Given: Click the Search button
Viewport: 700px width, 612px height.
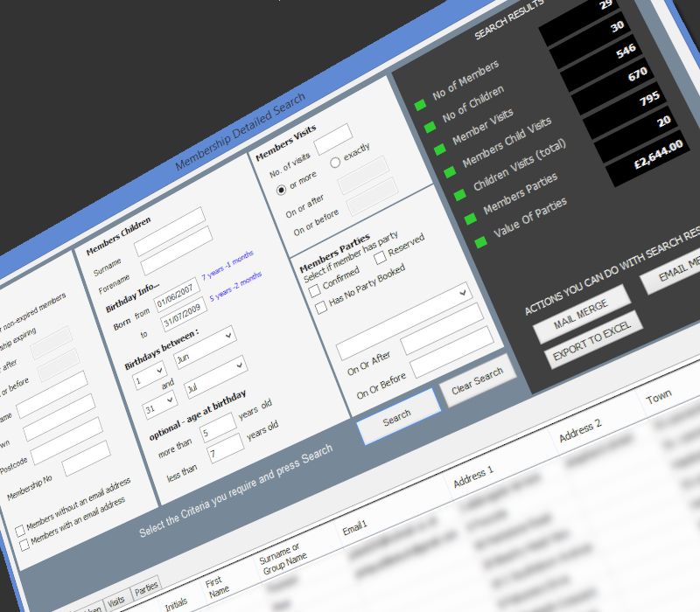Looking at the screenshot, I should click(x=398, y=417).
